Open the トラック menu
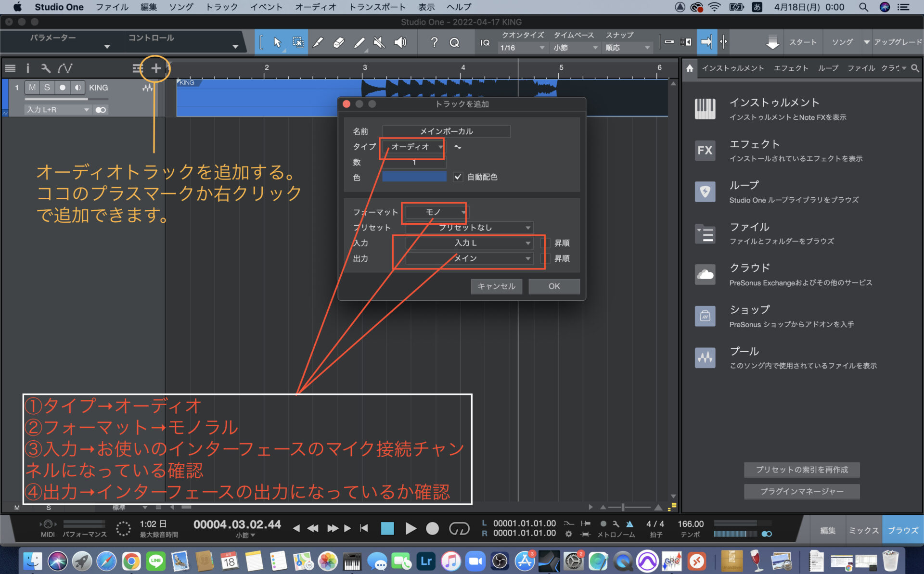Viewport: 924px width, 574px height. [222, 7]
